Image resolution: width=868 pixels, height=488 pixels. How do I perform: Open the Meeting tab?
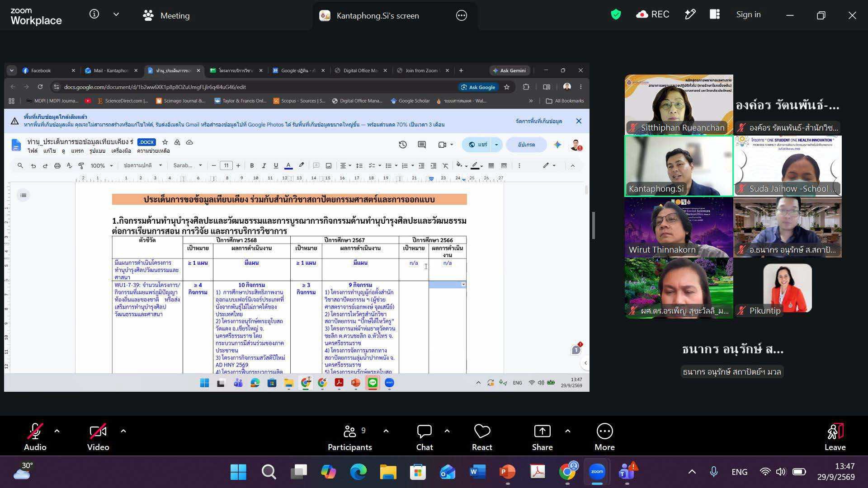[x=166, y=15]
